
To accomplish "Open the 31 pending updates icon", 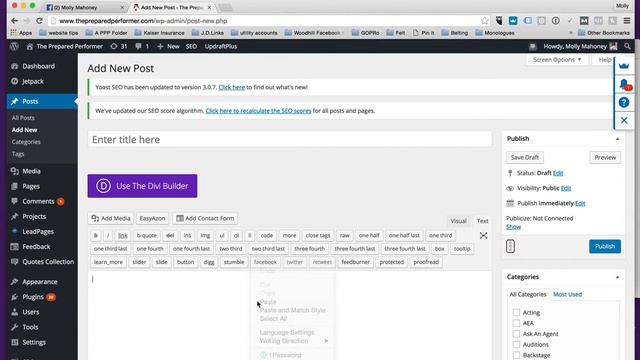I will click(x=119, y=47).
